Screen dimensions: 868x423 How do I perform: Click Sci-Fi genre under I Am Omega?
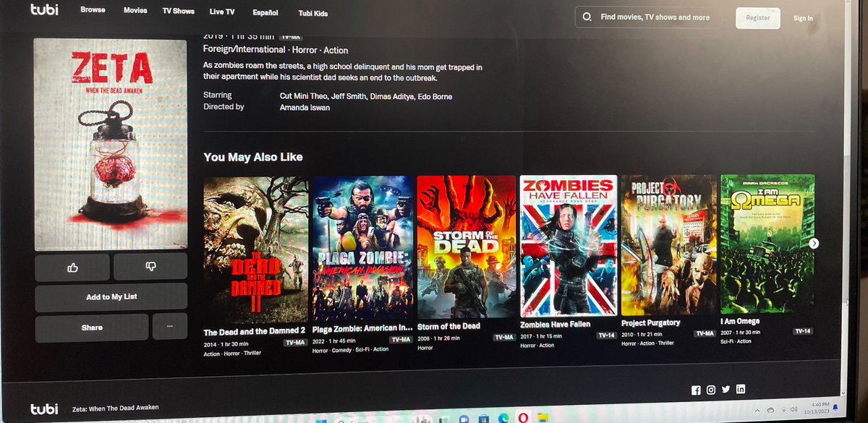click(727, 341)
